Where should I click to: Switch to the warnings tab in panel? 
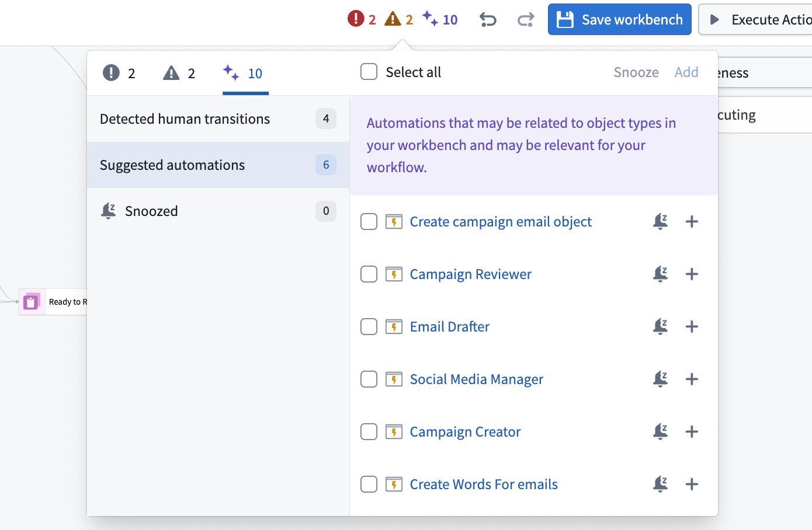point(179,73)
